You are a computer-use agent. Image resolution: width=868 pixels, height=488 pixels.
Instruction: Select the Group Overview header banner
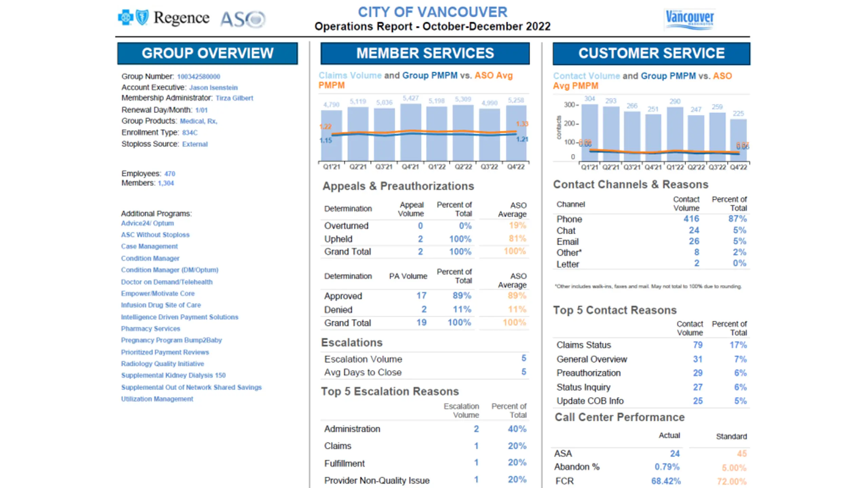click(208, 53)
